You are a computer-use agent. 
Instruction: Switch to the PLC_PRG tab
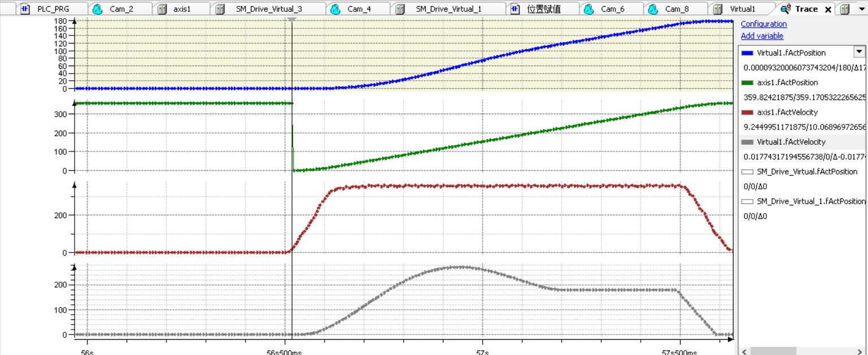(x=53, y=9)
